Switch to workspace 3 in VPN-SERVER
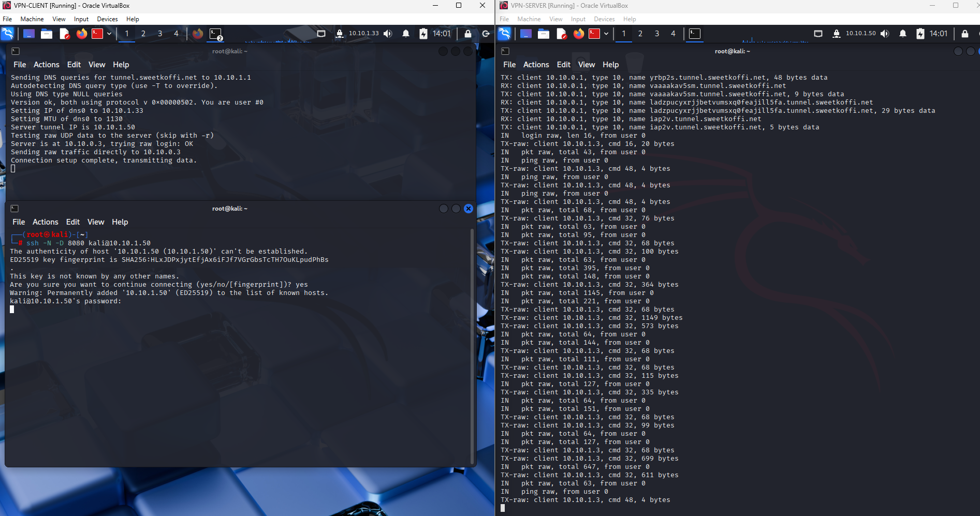This screenshot has height=516, width=980. [x=657, y=34]
